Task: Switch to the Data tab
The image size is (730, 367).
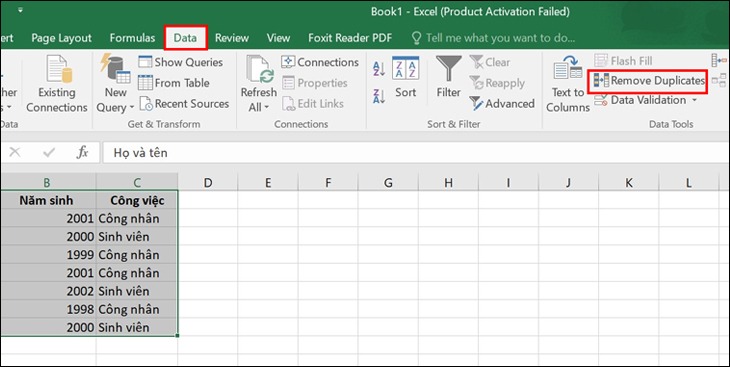Action: (x=185, y=38)
